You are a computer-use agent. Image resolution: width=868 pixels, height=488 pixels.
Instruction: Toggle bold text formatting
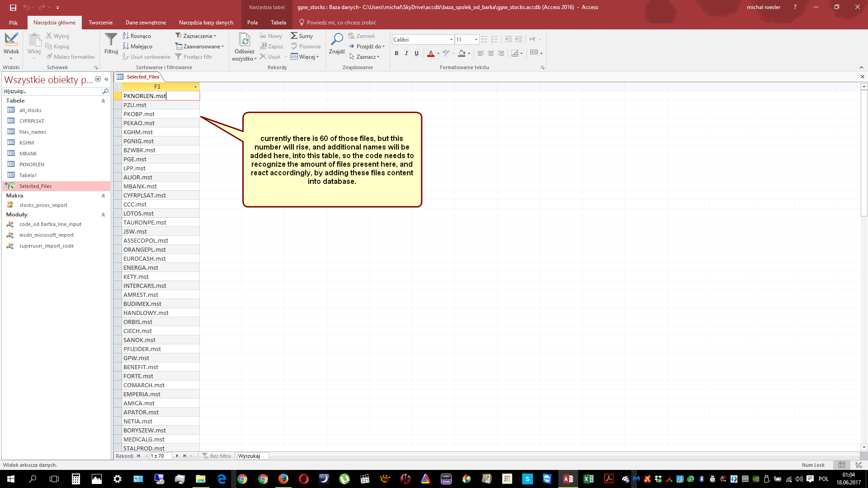click(x=396, y=53)
